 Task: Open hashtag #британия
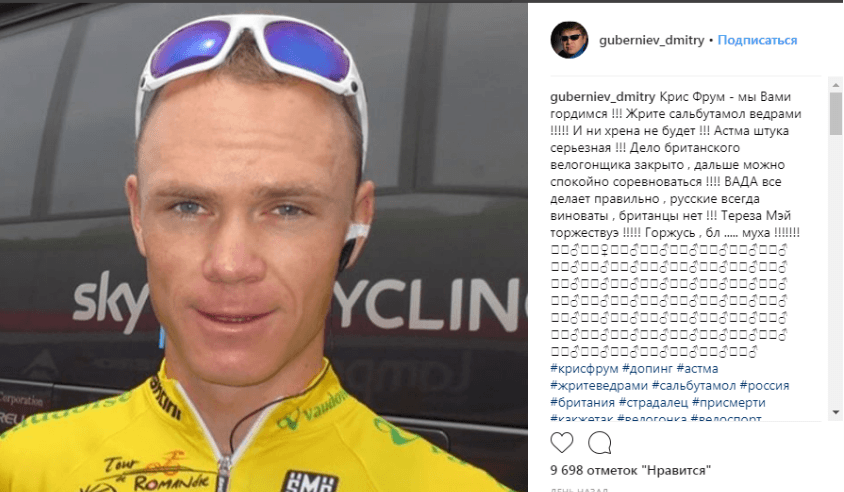582,403
